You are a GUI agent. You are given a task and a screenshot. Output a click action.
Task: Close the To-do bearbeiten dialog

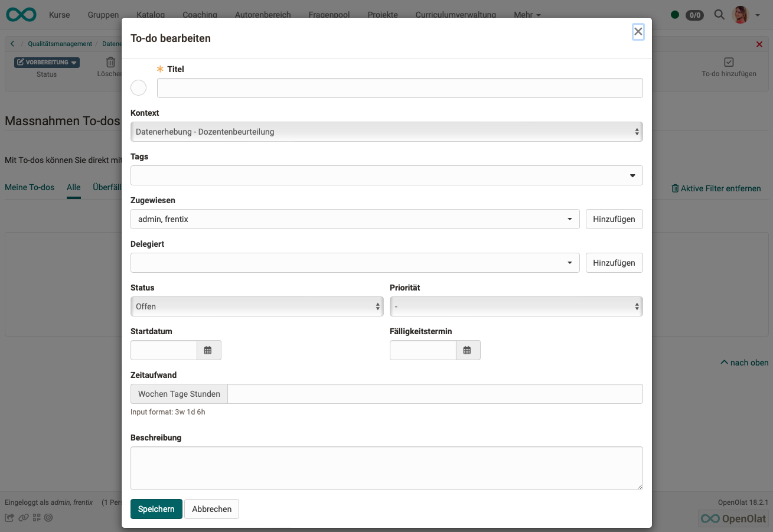[638, 32]
